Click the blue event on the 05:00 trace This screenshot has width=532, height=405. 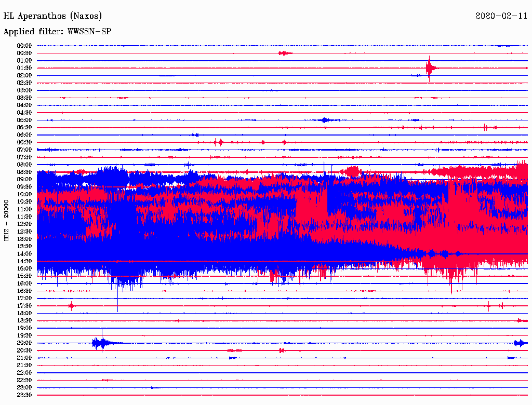[x=326, y=120]
